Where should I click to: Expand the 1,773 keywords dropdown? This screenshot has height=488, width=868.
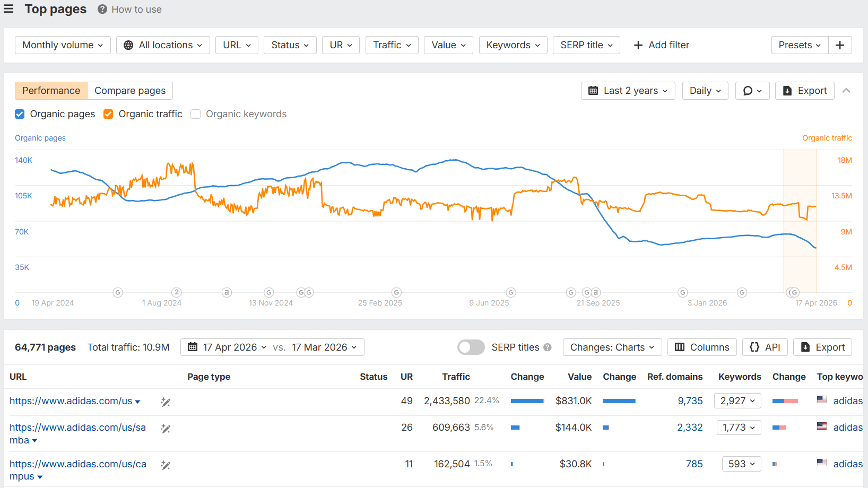point(739,428)
